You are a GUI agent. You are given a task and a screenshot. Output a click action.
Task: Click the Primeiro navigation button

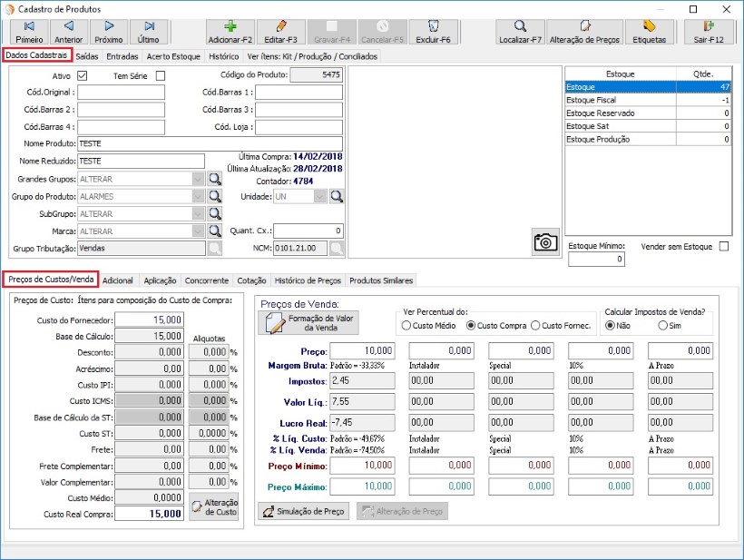click(29, 32)
